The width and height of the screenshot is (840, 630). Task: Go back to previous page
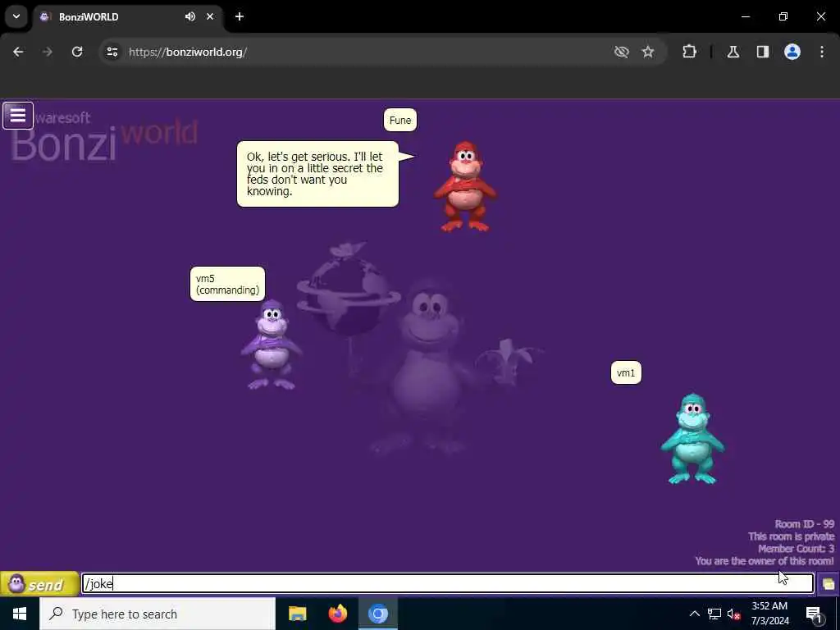click(x=18, y=52)
